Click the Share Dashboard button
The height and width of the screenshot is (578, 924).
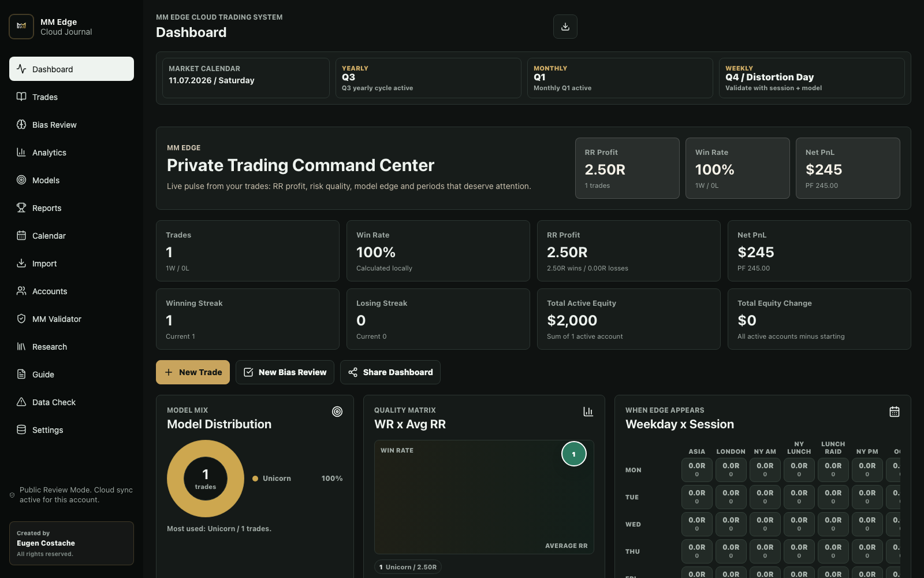tap(390, 372)
